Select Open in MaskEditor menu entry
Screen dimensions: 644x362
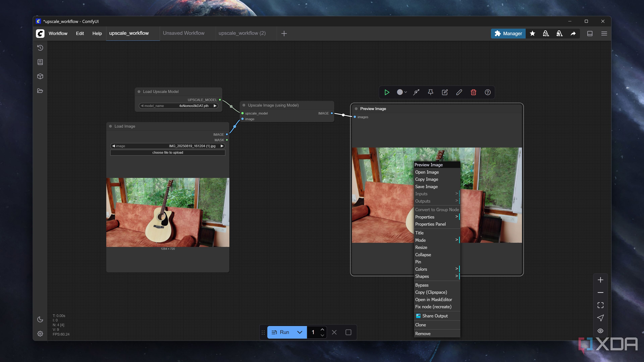click(437, 299)
